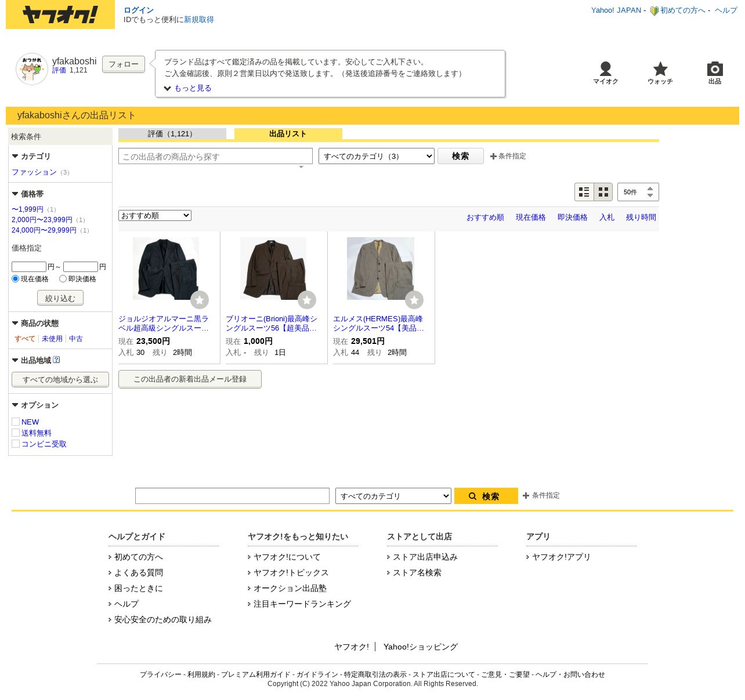Filter by 24,000円〜29,999円 price range

click(44, 230)
